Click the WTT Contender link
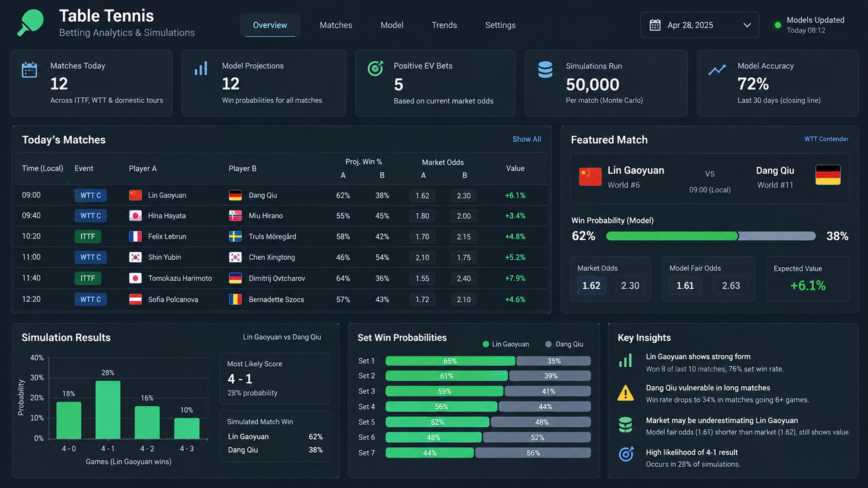This screenshot has width=868, height=488. [x=826, y=139]
